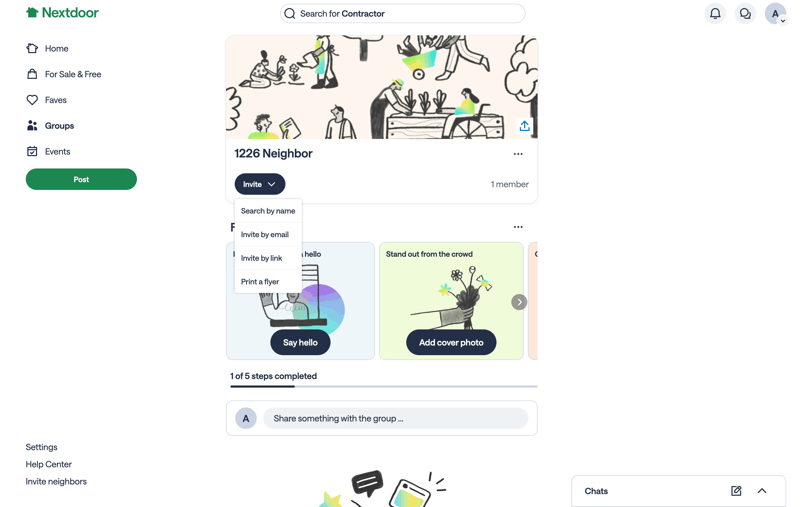Click the green Post button
The width and height of the screenshot is (812, 507).
(x=81, y=179)
